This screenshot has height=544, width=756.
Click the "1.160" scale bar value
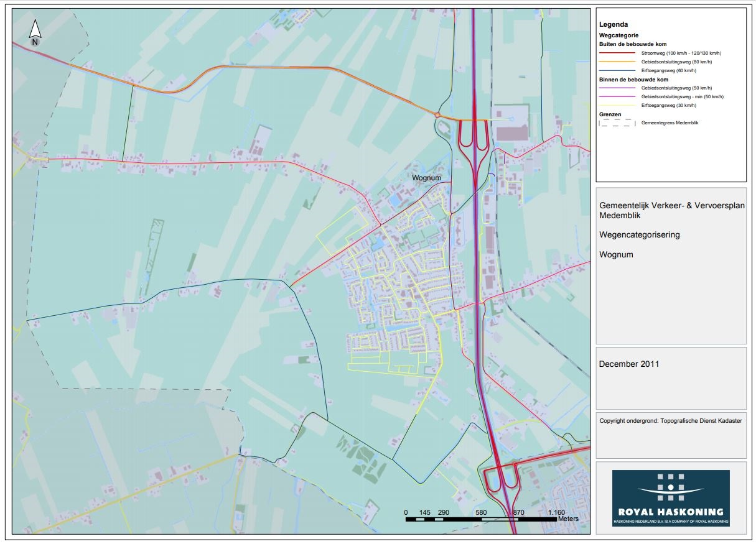(x=556, y=512)
